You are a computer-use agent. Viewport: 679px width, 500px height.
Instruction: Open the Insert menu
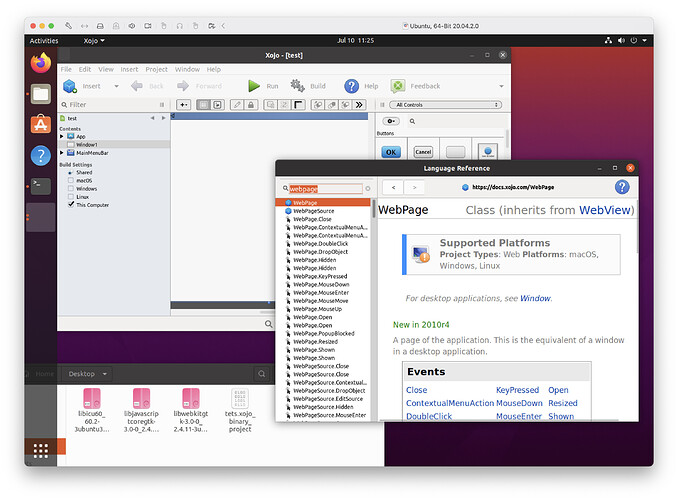pyautogui.click(x=129, y=69)
